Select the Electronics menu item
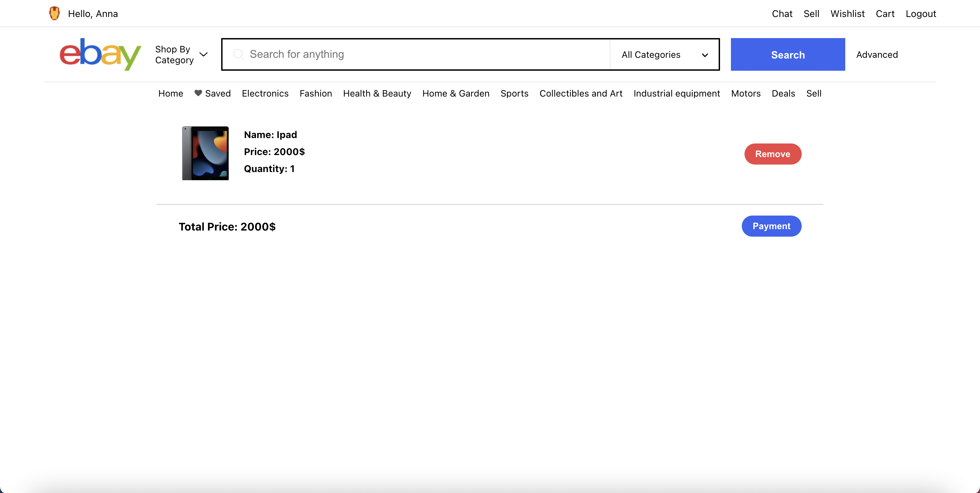980x493 pixels. 265,93
